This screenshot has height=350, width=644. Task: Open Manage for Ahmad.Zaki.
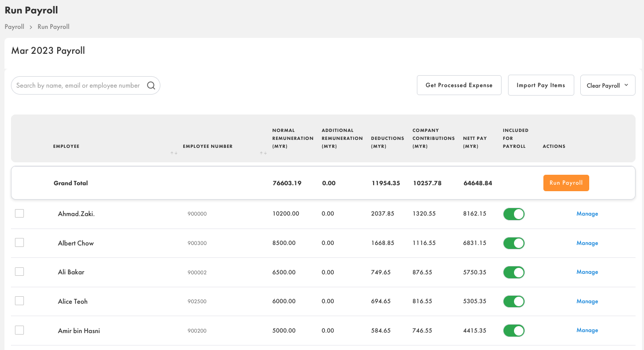(x=587, y=214)
